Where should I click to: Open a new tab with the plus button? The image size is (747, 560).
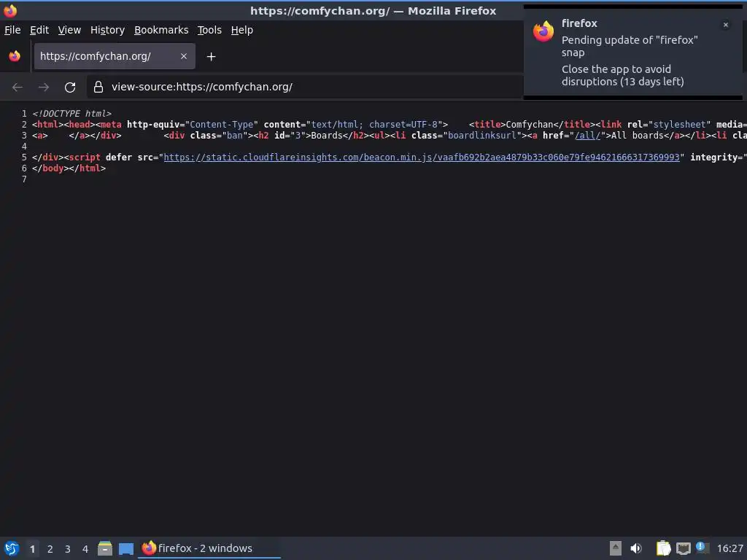211,57
